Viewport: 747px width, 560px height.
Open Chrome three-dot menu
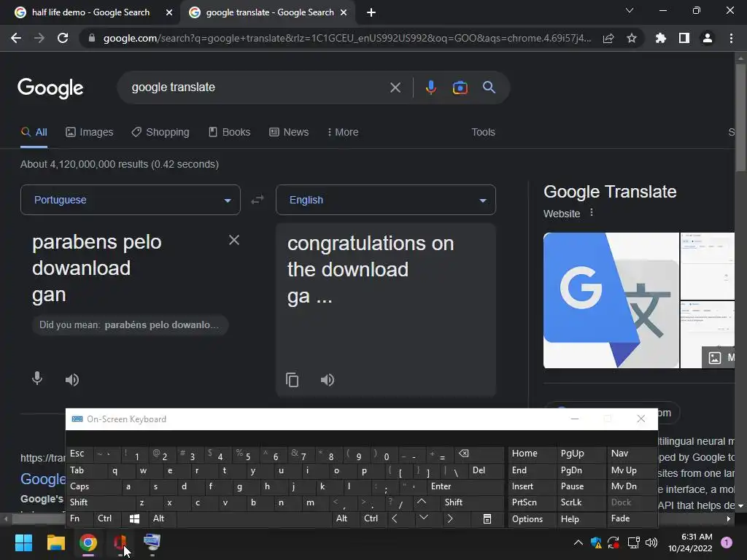pyautogui.click(x=731, y=38)
